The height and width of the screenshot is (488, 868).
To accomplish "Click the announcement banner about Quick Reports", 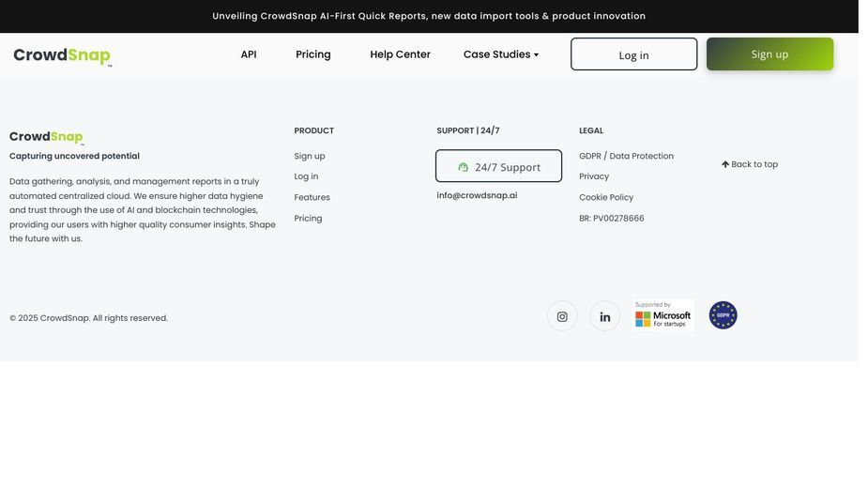I will pos(429,16).
